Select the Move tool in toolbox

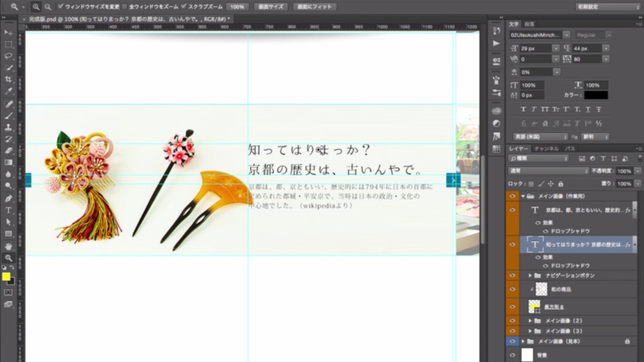click(x=8, y=32)
